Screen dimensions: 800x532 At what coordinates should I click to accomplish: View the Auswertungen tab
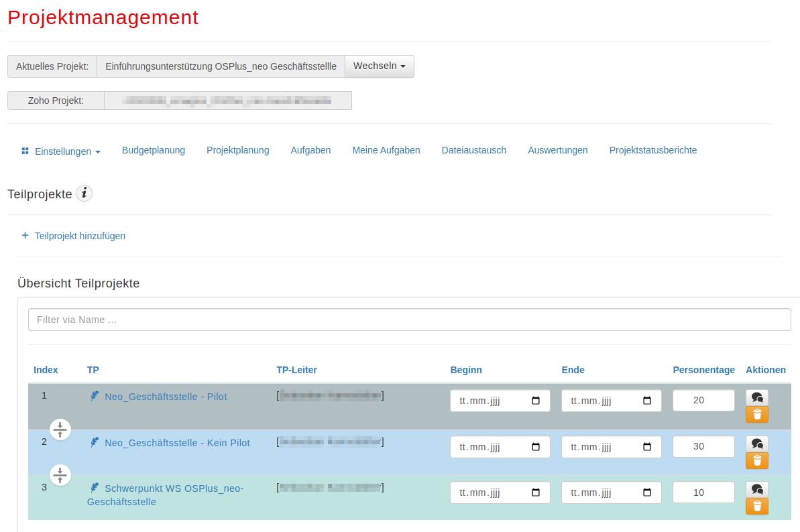(558, 150)
